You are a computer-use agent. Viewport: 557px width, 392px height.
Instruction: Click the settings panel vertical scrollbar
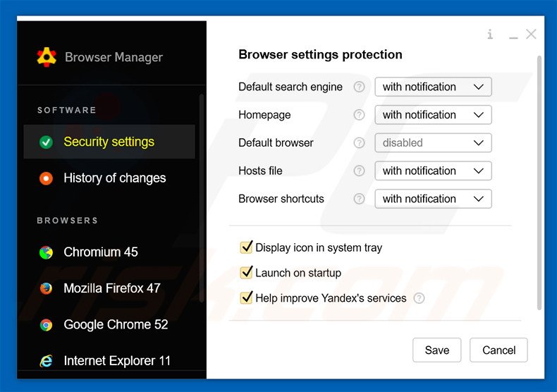click(539, 183)
